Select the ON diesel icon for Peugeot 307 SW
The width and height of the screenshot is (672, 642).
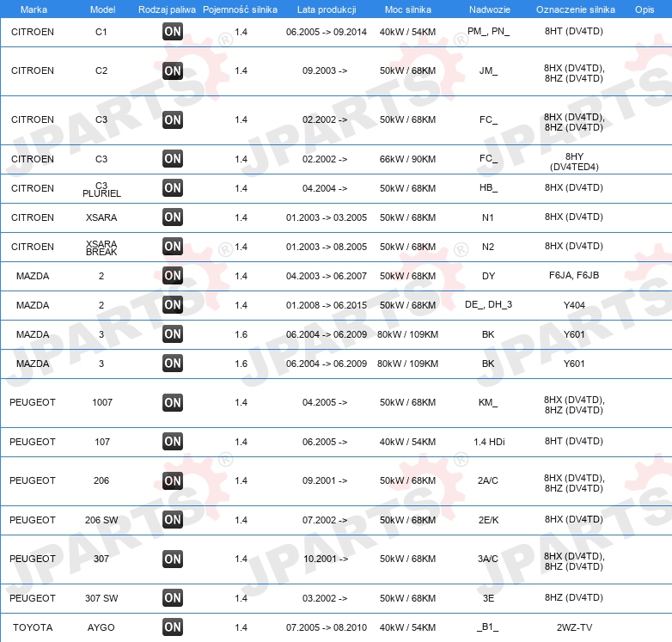pos(173,598)
